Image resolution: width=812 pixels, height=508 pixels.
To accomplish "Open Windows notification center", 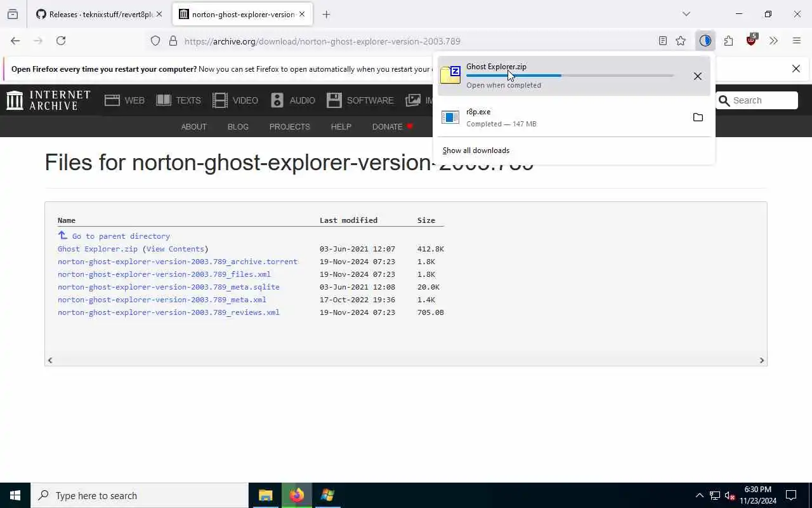I will click(791, 495).
